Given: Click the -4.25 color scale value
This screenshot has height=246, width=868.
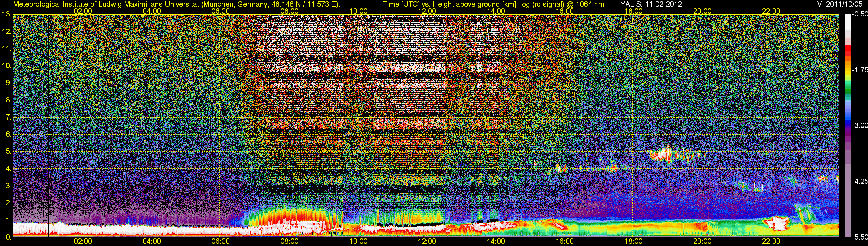Looking at the screenshot, I should (x=860, y=181).
